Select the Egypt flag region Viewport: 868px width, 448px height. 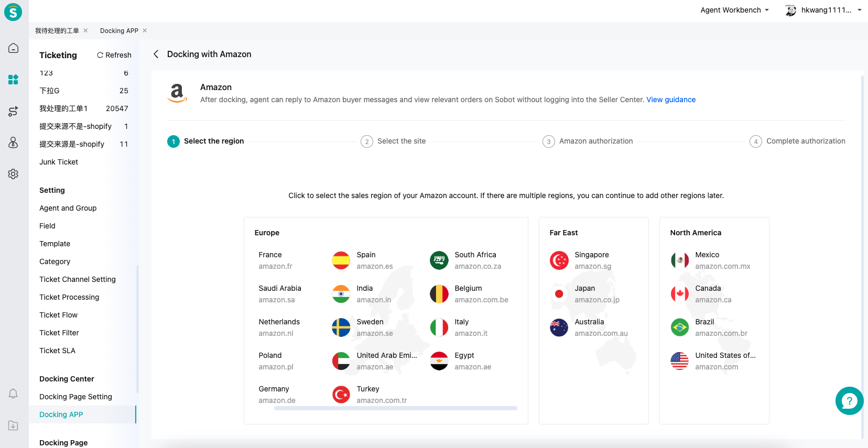click(x=439, y=361)
